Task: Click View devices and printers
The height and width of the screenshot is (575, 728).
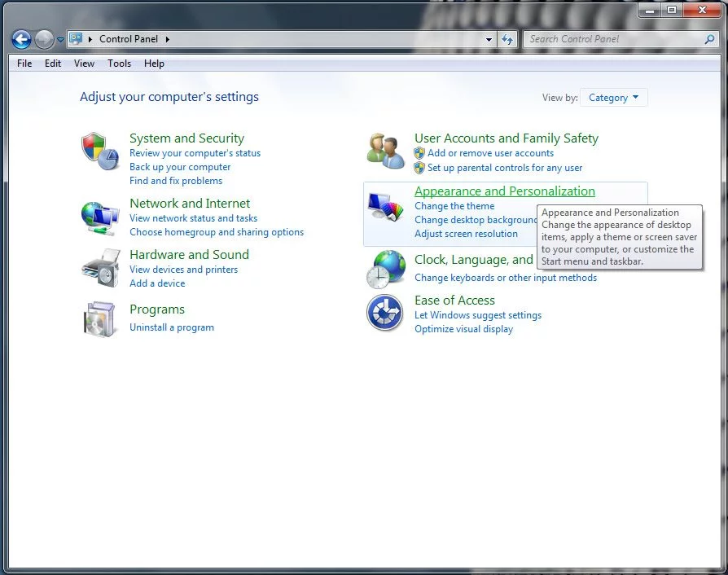Action: [184, 270]
